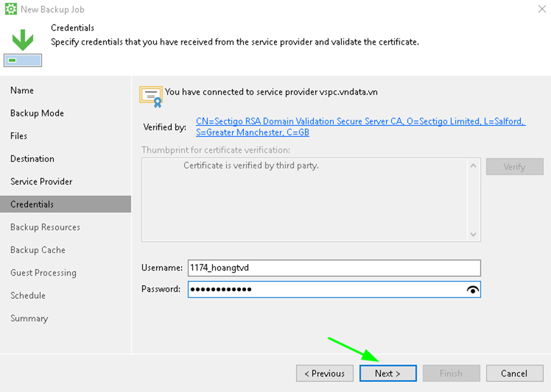Screen dimensions: 551x392
Task: Close the New Backup Job window
Action: coord(541,9)
